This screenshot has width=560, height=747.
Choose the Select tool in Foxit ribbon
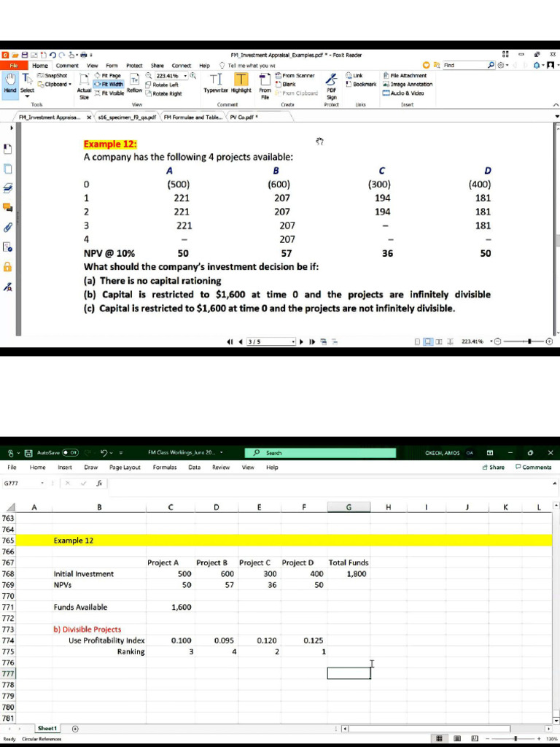point(27,83)
